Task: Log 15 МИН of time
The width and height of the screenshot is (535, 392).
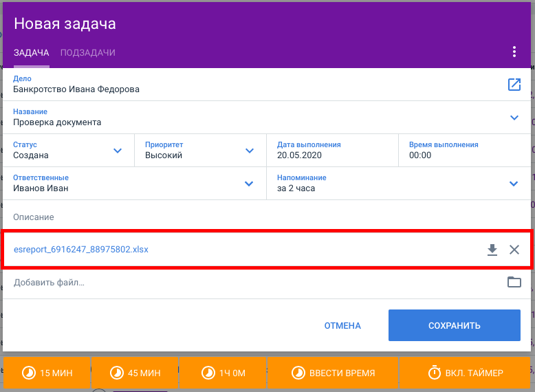Action: pyautogui.click(x=47, y=373)
